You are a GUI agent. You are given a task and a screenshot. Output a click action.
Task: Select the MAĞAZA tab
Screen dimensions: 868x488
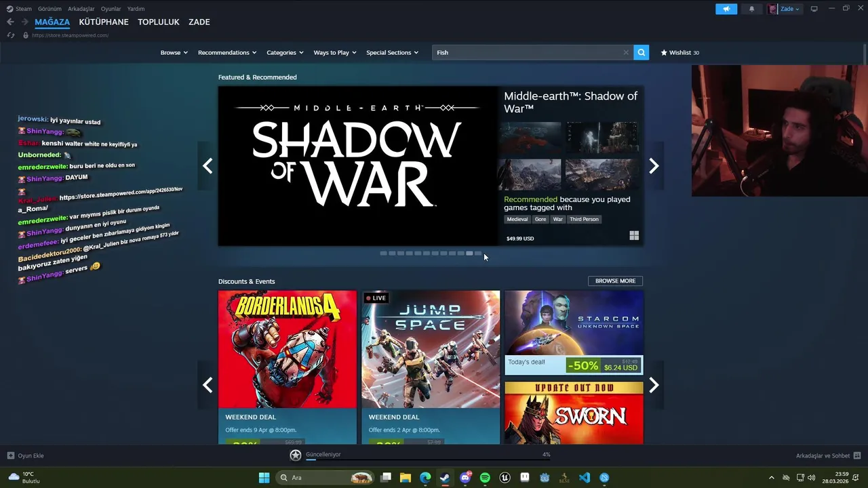tap(52, 22)
